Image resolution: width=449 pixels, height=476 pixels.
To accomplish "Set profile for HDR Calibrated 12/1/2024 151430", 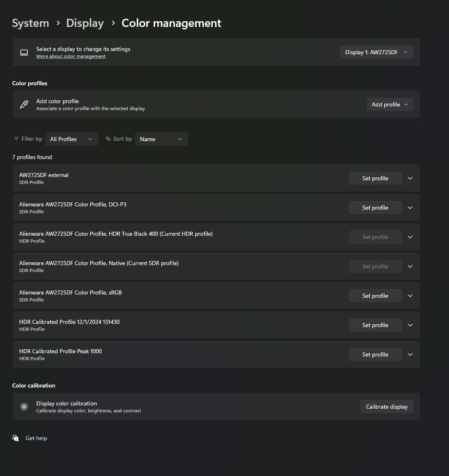I will [375, 325].
